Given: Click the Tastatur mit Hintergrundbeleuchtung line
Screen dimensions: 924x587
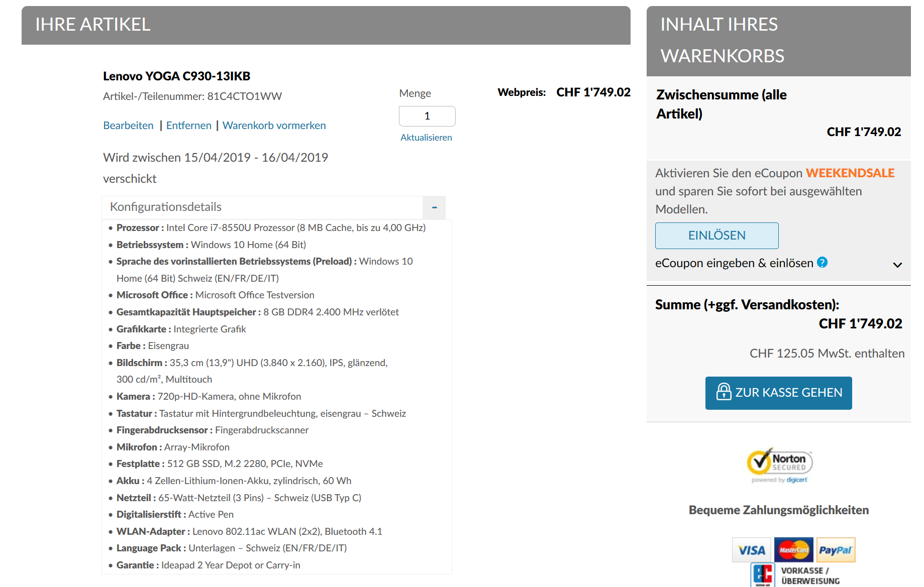Looking at the screenshot, I should coord(261,414).
